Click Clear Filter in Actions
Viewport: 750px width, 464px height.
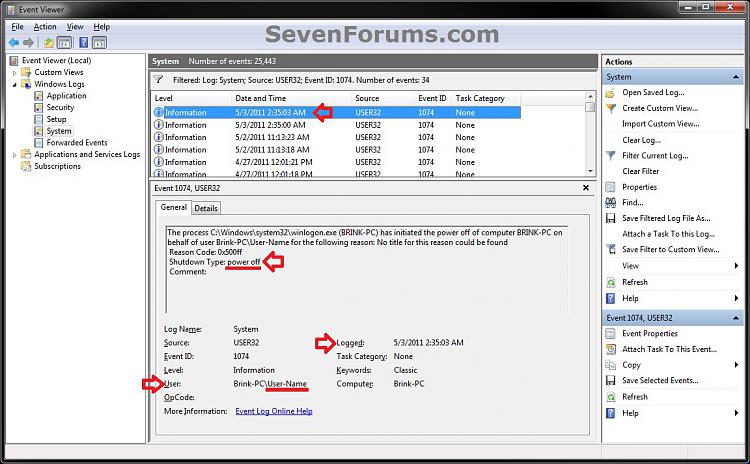coord(640,171)
